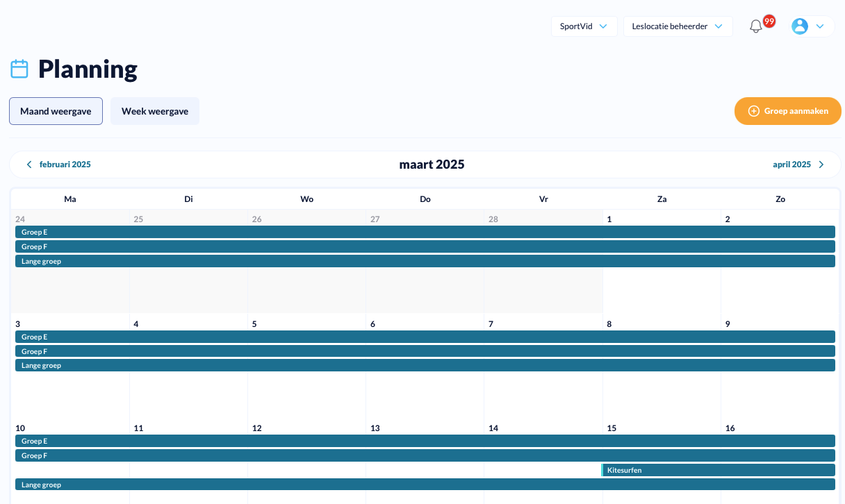Select day 2 in the calendar
845x504 pixels.
(728, 219)
